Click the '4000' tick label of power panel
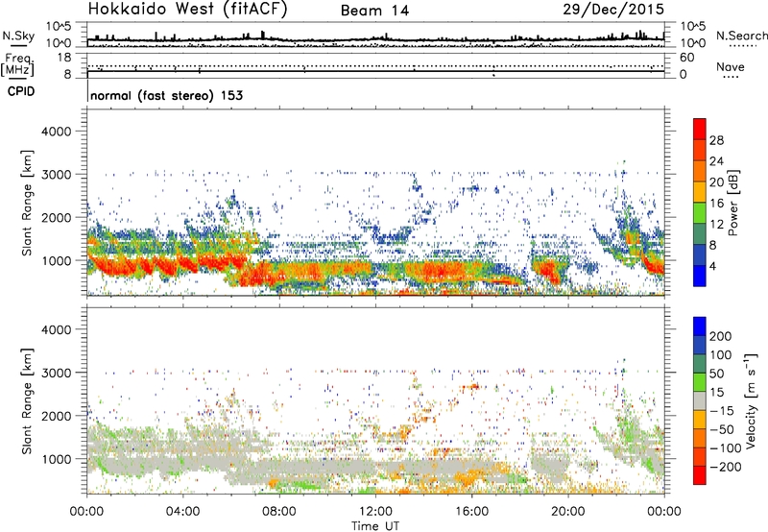Screen dimensions: 768x532 click(57, 132)
